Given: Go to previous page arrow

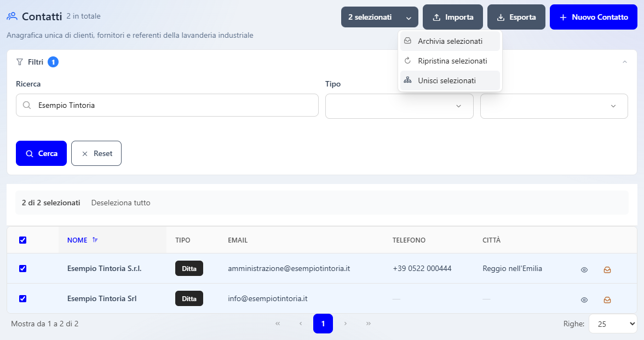Looking at the screenshot, I should click(301, 324).
